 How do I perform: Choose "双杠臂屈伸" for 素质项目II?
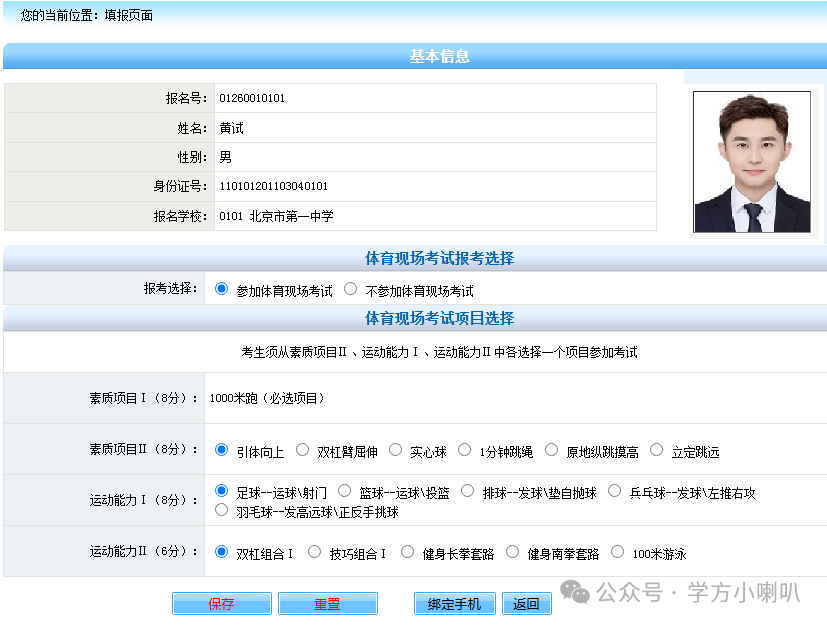pyautogui.click(x=302, y=450)
